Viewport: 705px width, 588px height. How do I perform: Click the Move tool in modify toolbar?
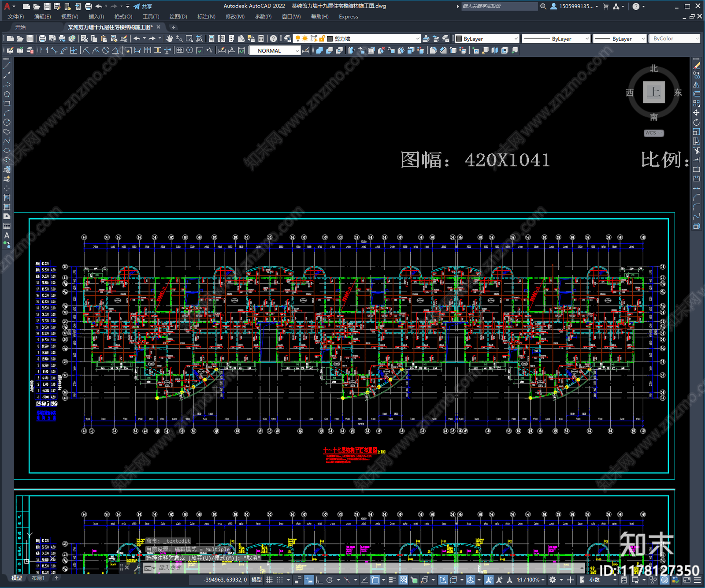pos(697,113)
